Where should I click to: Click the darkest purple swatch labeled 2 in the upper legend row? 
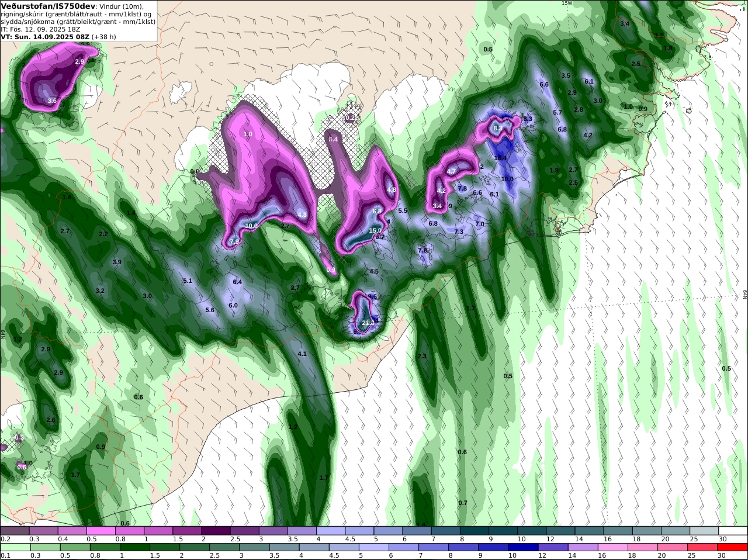click(216, 530)
